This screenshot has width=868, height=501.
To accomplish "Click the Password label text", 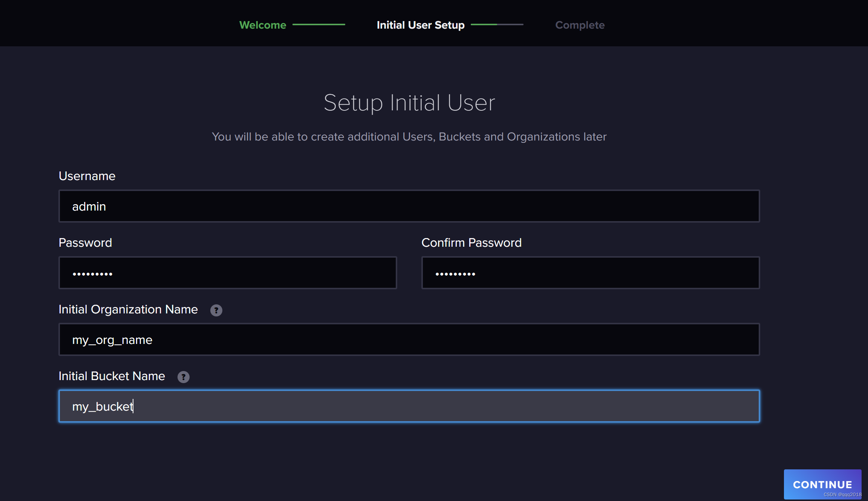I will click(x=85, y=243).
